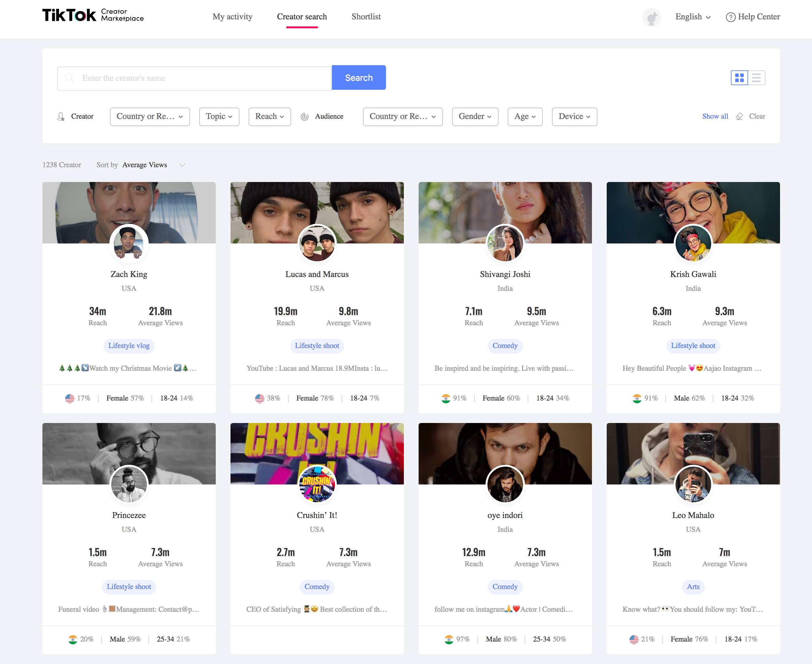Switch to list view layout
The image size is (812, 664).
(756, 78)
